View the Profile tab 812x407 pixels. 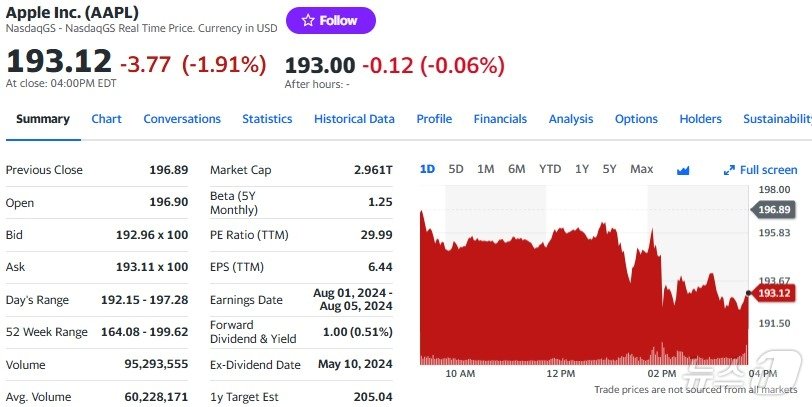click(434, 119)
